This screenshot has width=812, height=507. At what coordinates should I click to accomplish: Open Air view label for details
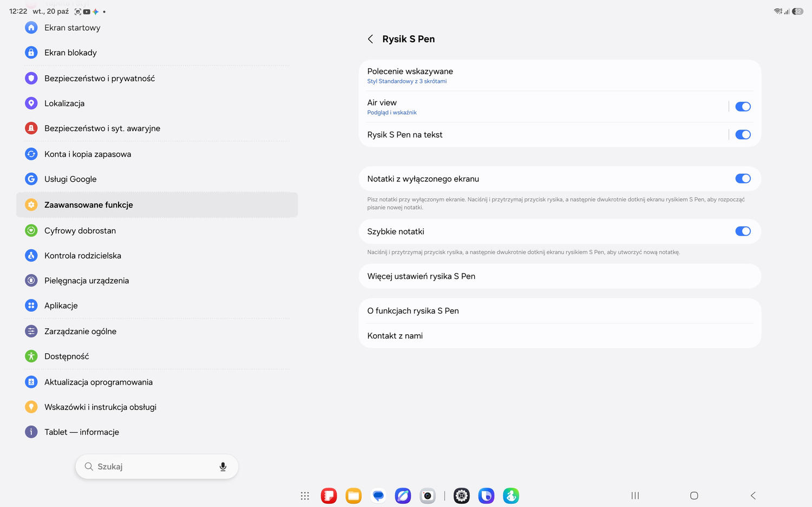[x=382, y=102]
